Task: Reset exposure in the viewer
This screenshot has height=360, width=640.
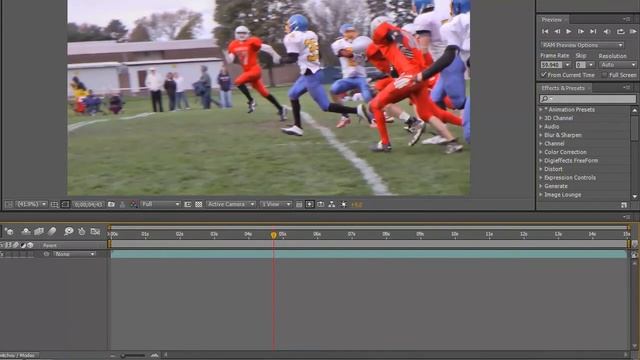Action: pos(343,204)
